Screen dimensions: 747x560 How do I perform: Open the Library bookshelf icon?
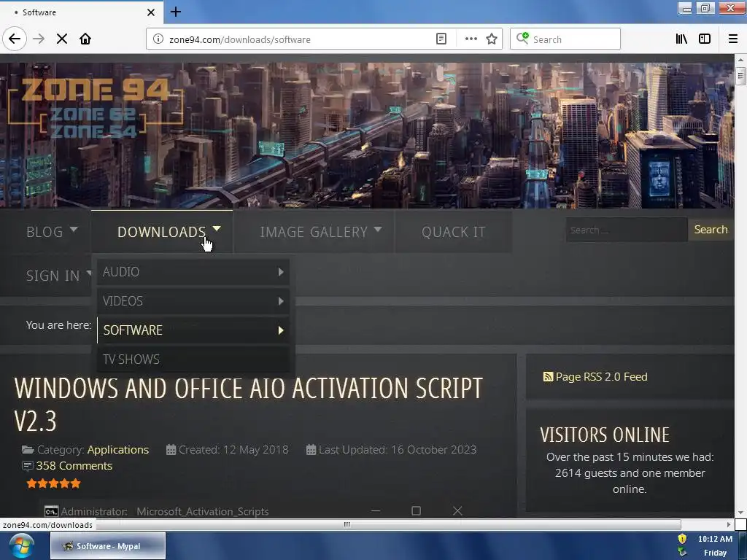[x=681, y=39]
